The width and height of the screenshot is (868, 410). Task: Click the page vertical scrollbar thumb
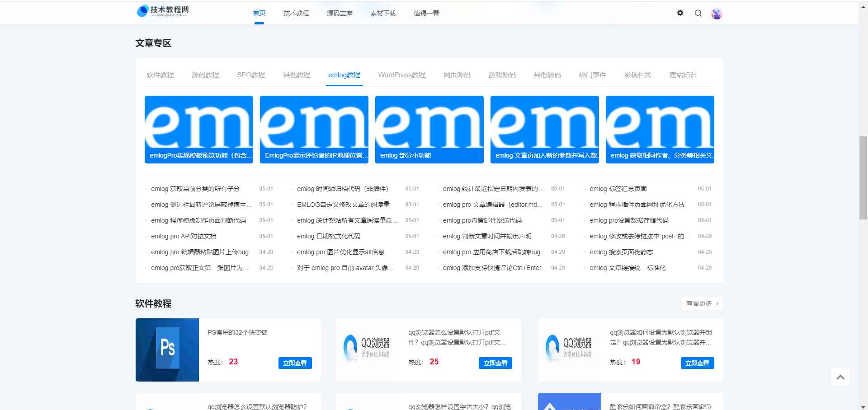[863, 177]
